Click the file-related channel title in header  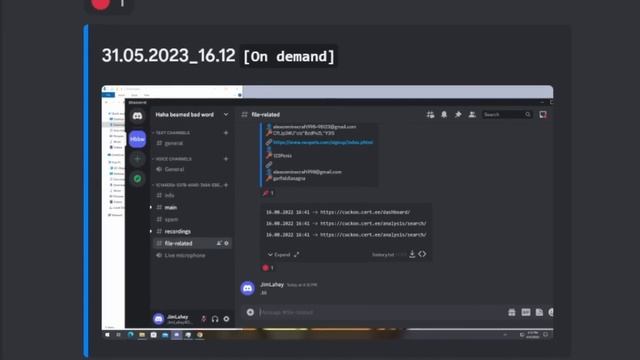266,115
